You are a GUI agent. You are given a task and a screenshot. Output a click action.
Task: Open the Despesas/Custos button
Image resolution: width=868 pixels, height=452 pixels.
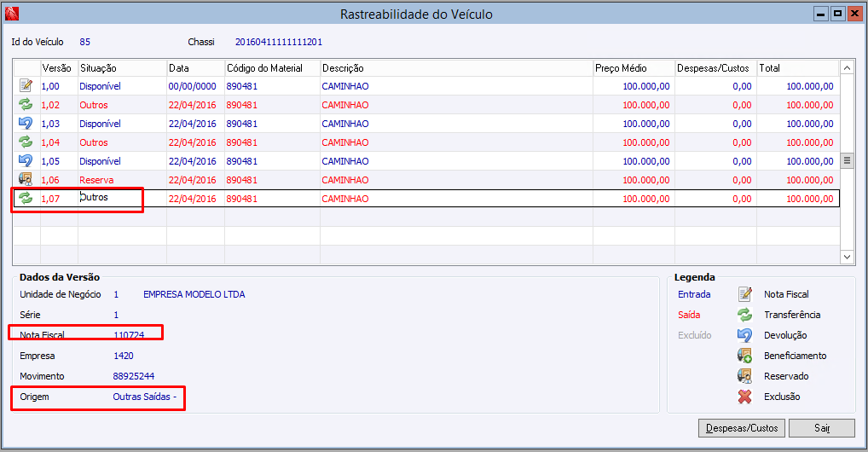(x=742, y=428)
